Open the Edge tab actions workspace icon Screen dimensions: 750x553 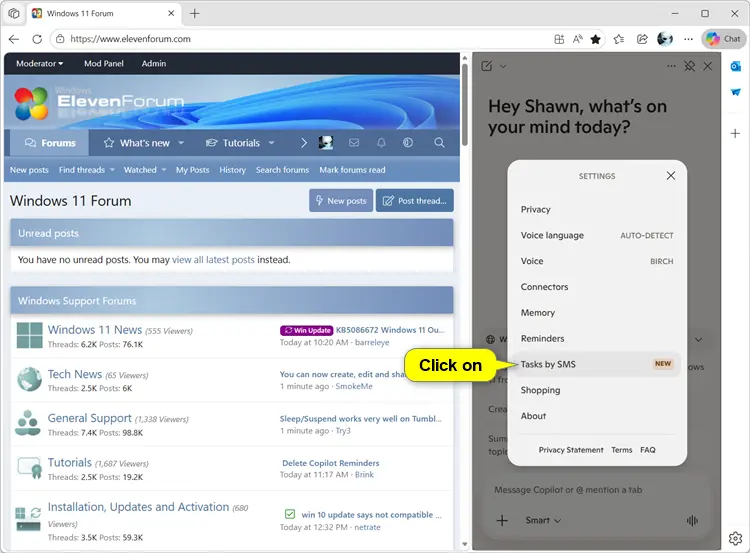[14, 13]
